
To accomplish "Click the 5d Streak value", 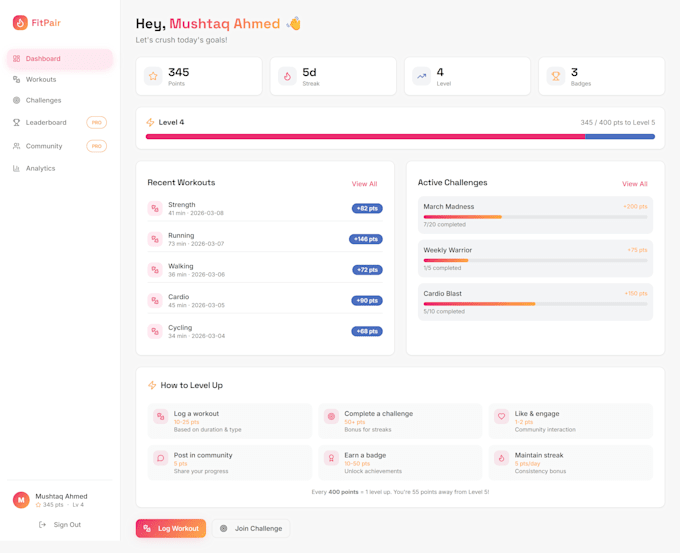I will pos(309,72).
